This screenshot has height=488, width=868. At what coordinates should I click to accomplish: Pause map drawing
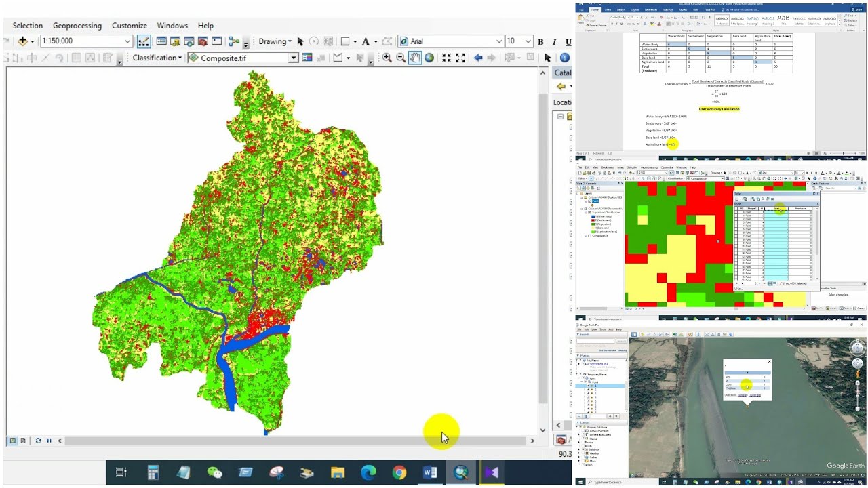pyautogui.click(x=49, y=441)
